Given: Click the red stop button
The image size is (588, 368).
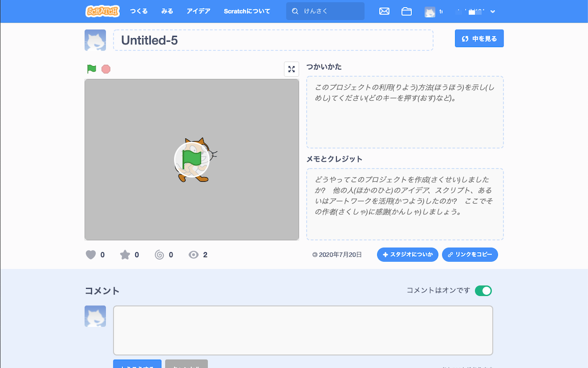Looking at the screenshot, I should (x=106, y=69).
